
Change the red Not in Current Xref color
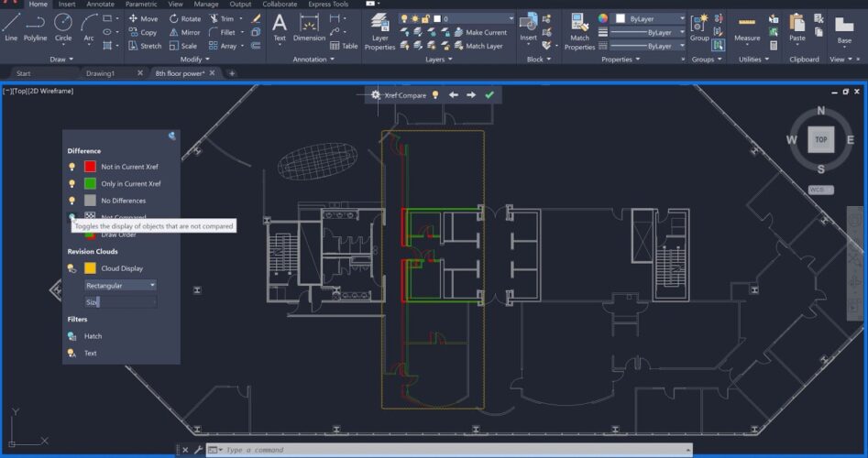click(90, 167)
